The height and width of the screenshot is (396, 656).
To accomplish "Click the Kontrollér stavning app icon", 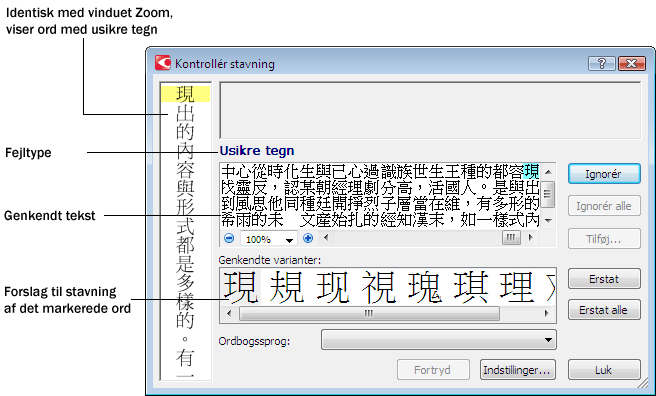I will (x=163, y=63).
